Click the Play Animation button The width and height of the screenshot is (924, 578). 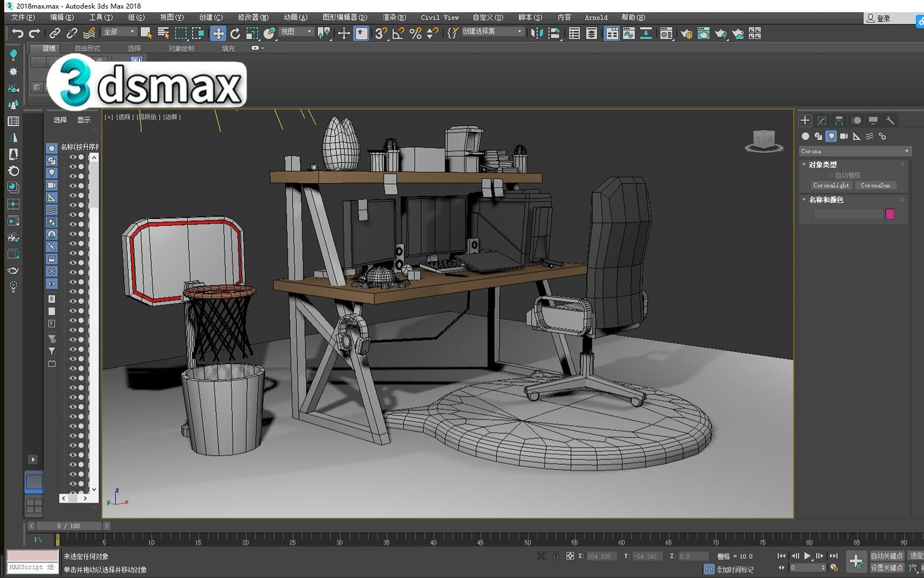[807, 556]
